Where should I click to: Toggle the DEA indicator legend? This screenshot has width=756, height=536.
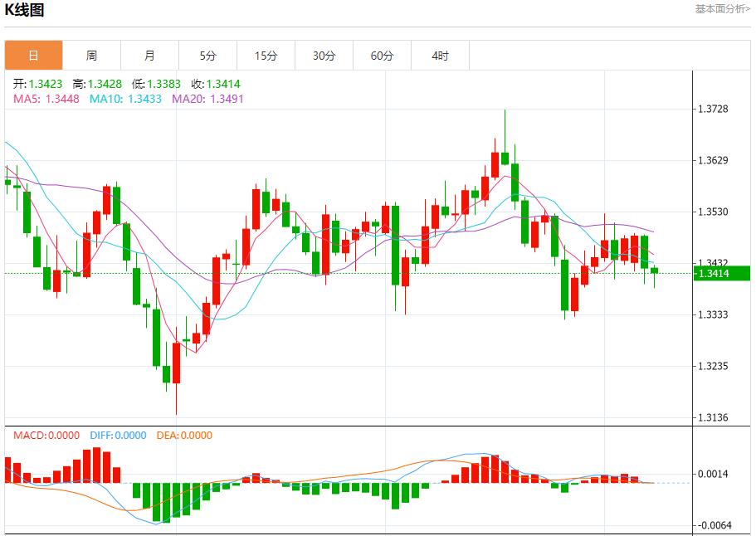click(183, 434)
